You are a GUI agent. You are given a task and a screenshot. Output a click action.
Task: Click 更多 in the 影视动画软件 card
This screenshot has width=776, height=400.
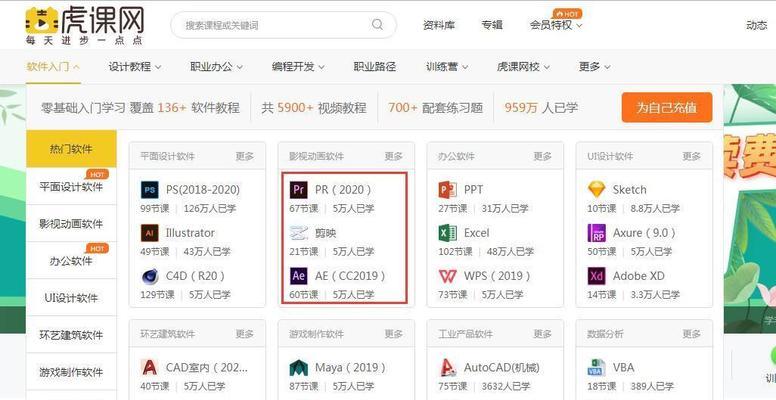click(x=393, y=156)
